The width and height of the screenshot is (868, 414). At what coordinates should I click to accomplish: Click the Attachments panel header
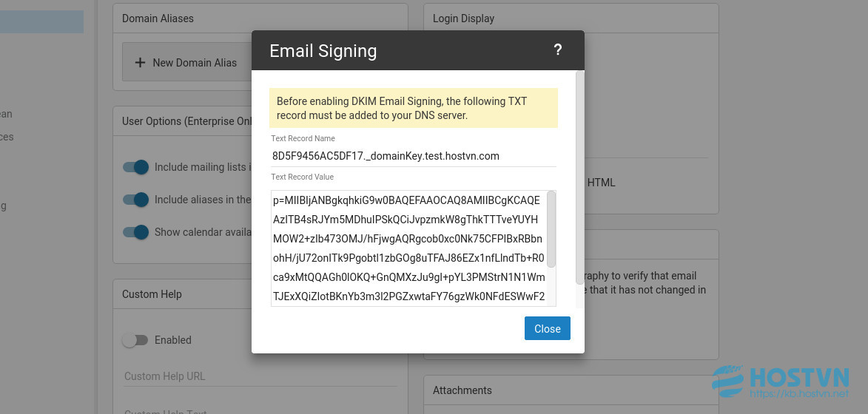point(571,390)
